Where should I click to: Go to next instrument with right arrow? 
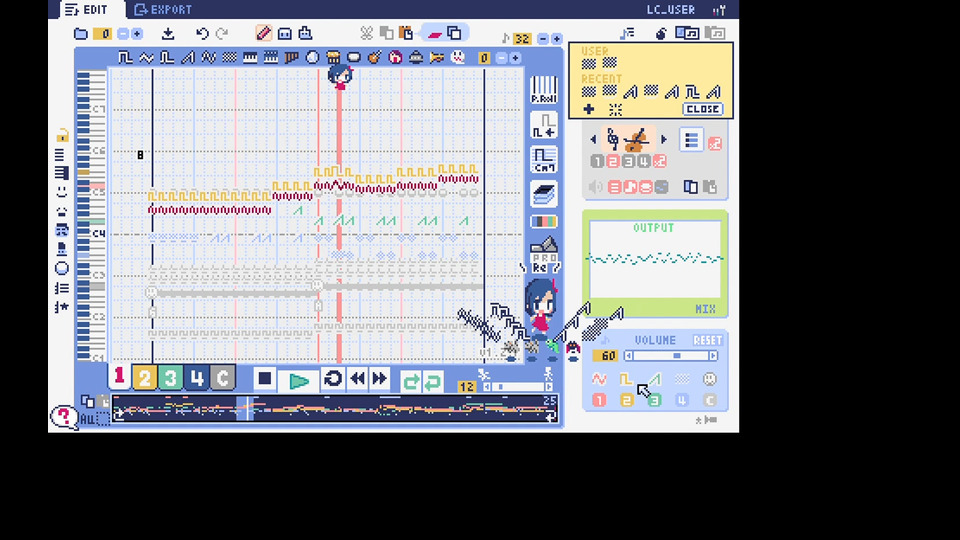point(664,140)
